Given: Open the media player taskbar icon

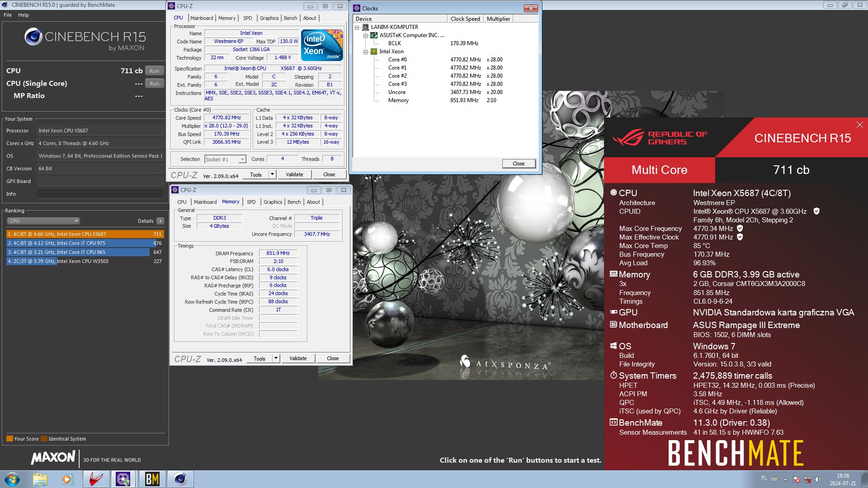Looking at the screenshot, I should tap(67, 479).
